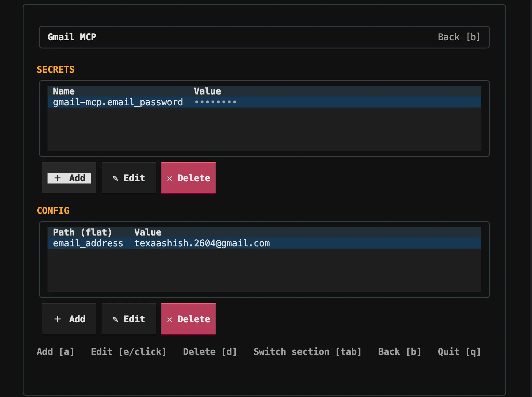Select the email_address config path

pyautogui.click(x=88, y=243)
